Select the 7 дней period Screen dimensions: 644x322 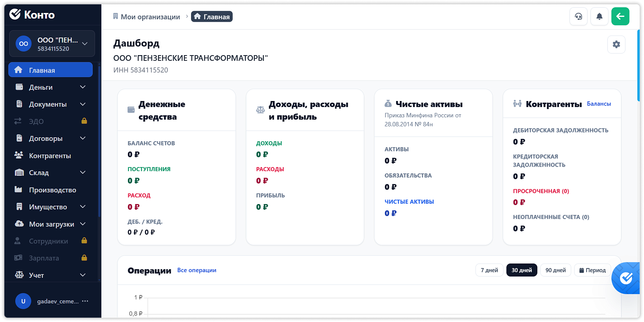coord(489,270)
